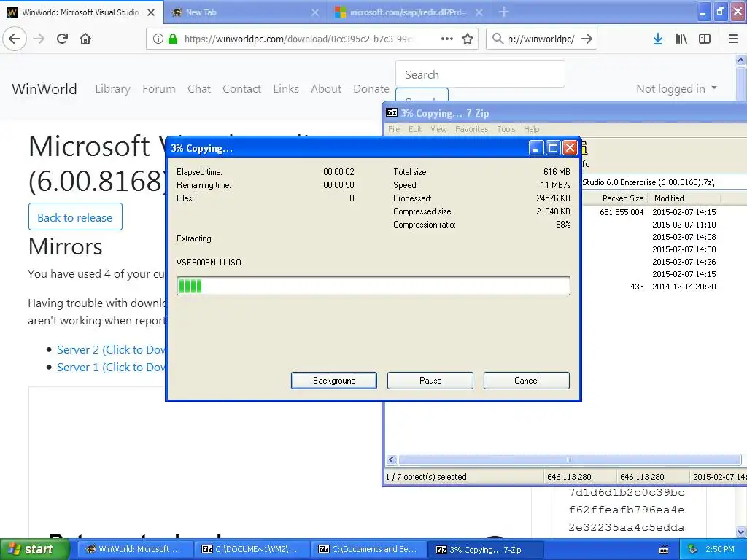This screenshot has height=560, width=747.
Task: Click the 7-Zip horizontal scrollbar left arrow
Action: pos(392,459)
